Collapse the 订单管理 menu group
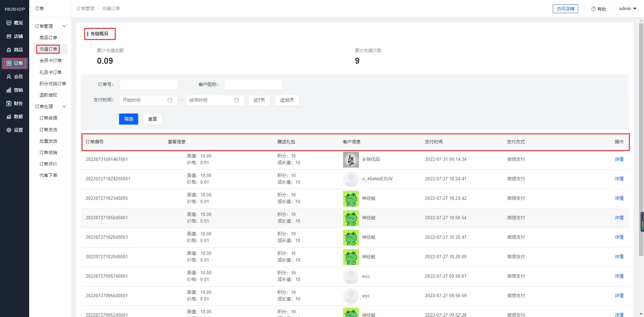Screen dimensions: 644x317 [64, 26]
